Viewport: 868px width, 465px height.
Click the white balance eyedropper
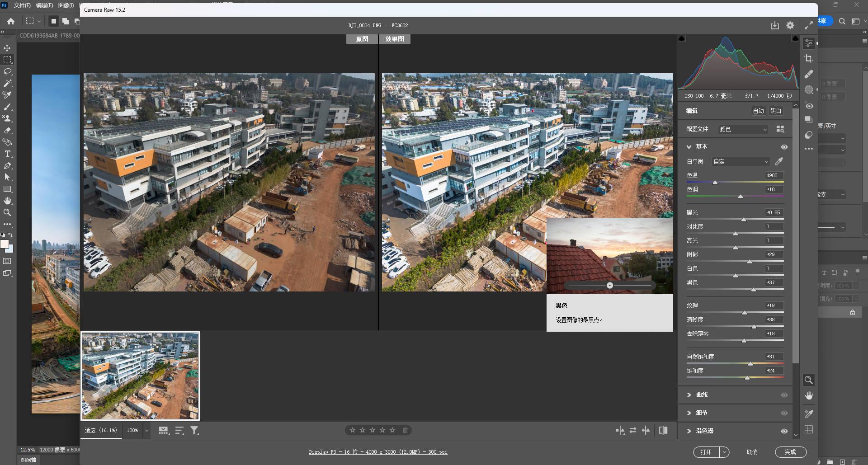pos(779,161)
